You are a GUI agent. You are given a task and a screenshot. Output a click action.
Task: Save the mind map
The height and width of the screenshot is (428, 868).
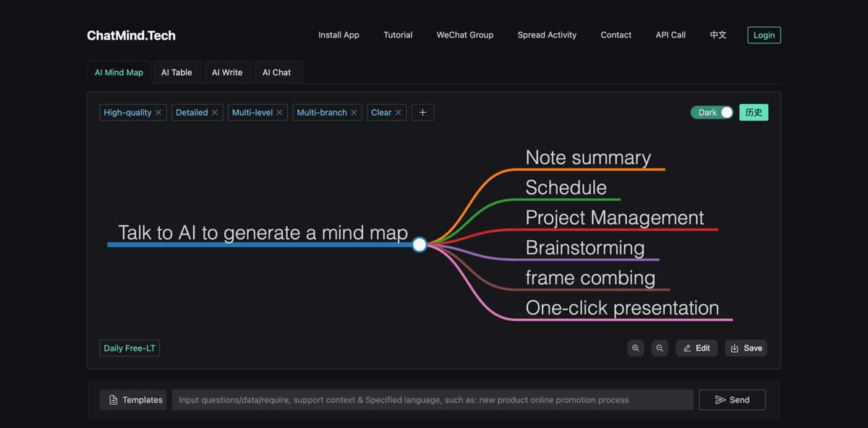coord(746,348)
